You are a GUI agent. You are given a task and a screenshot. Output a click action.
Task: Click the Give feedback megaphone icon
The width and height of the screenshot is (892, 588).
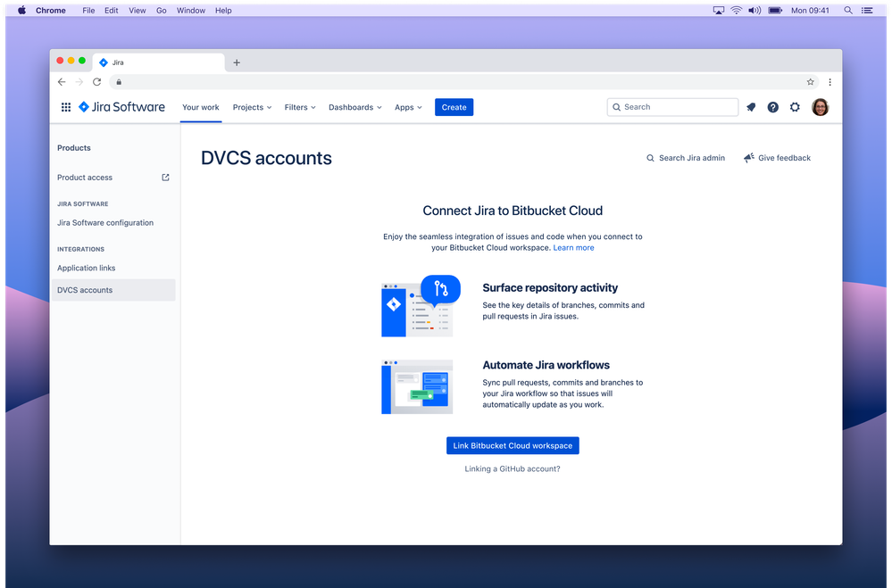[x=749, y=158]
